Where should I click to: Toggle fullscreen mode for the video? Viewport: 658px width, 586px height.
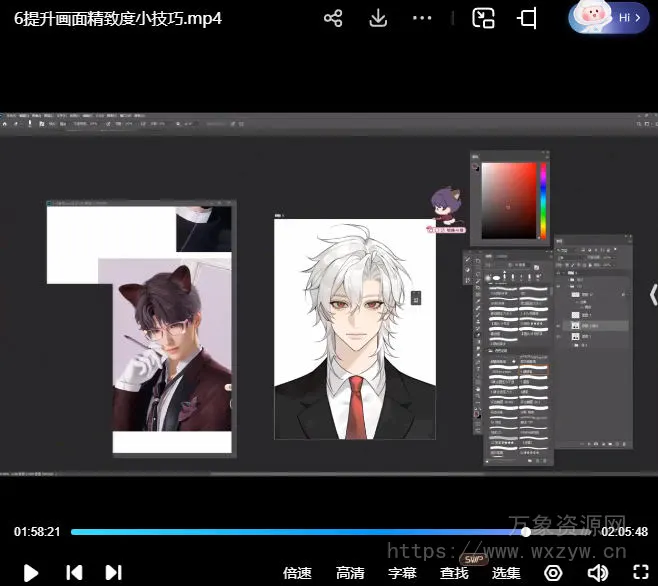[641, 573]
